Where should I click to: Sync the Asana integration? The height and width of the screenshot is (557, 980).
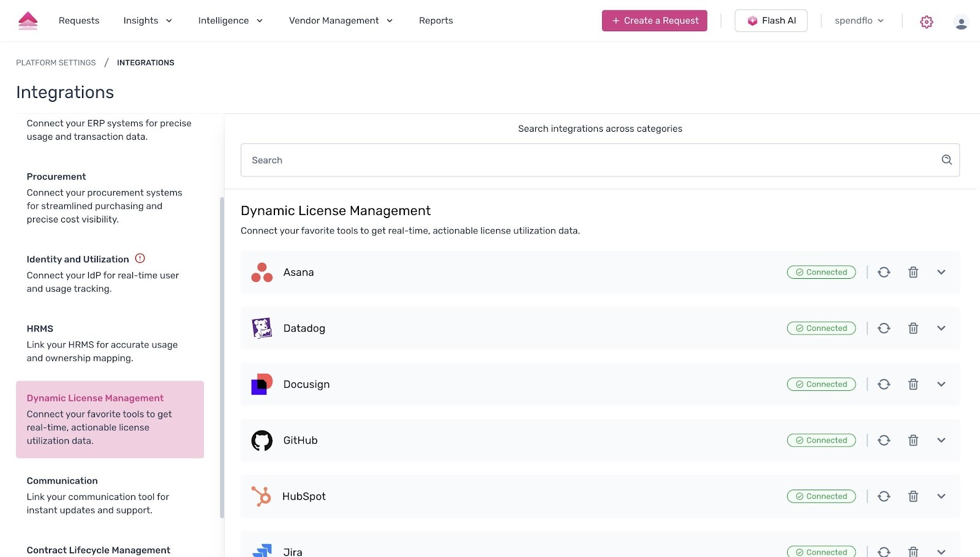(x=883, y=272)
